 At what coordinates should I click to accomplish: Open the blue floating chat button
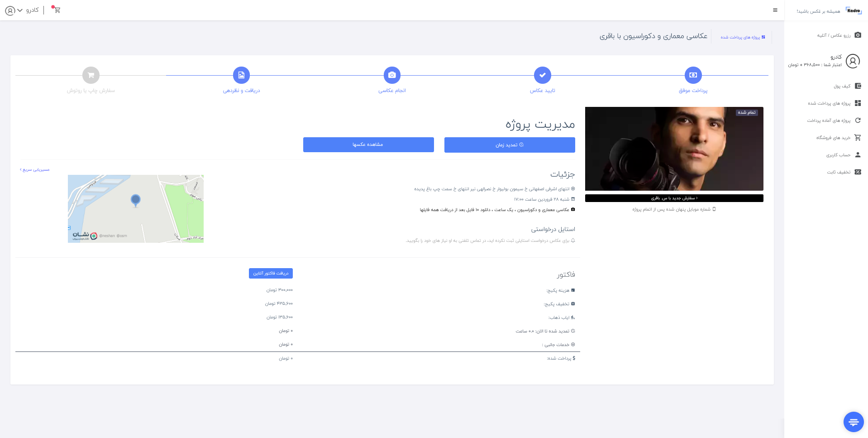pos(854,422)
